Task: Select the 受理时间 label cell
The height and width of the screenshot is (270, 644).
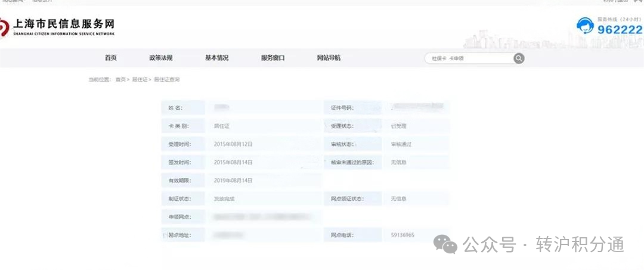Action: click(183, 144)
